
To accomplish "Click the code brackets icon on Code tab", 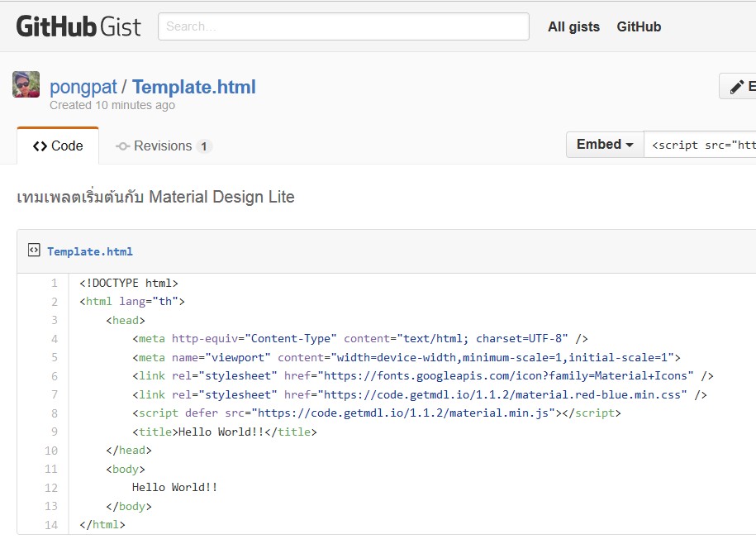I will pyautogui.click(x=40, y=146).
